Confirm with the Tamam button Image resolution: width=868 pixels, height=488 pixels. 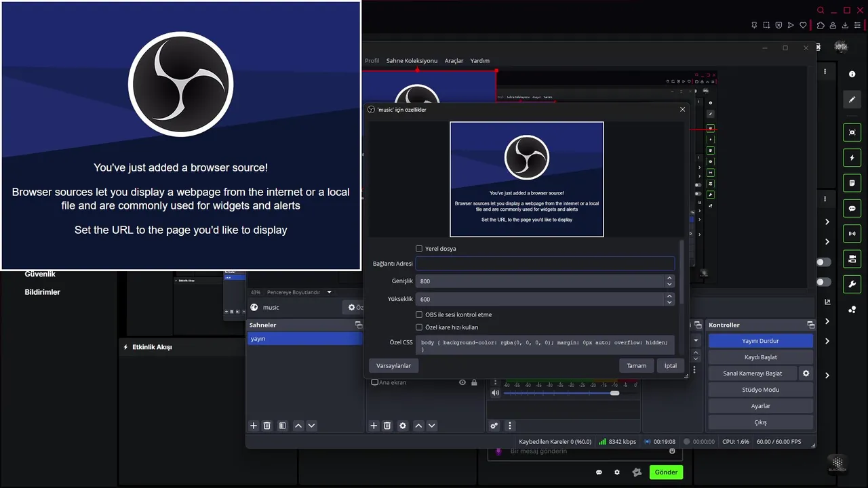(636, 365)
